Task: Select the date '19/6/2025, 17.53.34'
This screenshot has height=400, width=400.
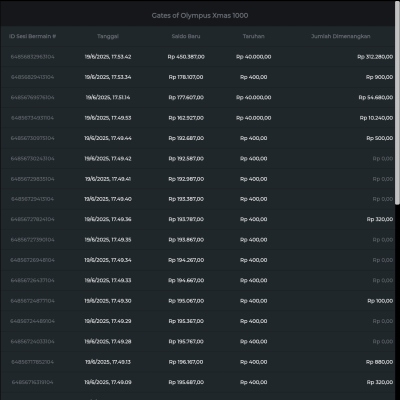Action: click(108, 77)
